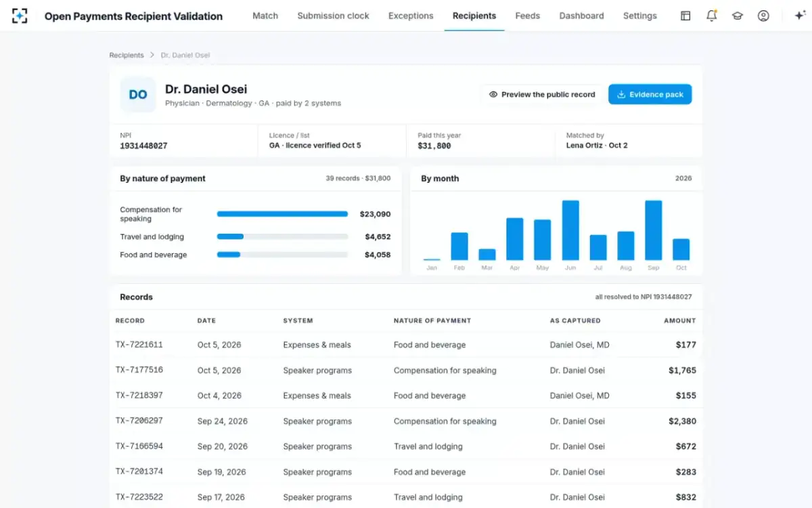Sort by NATURE OF PAYMENT column header
Image resolution: width=812 pixels, height=508 pixels.
pos(432,320)
